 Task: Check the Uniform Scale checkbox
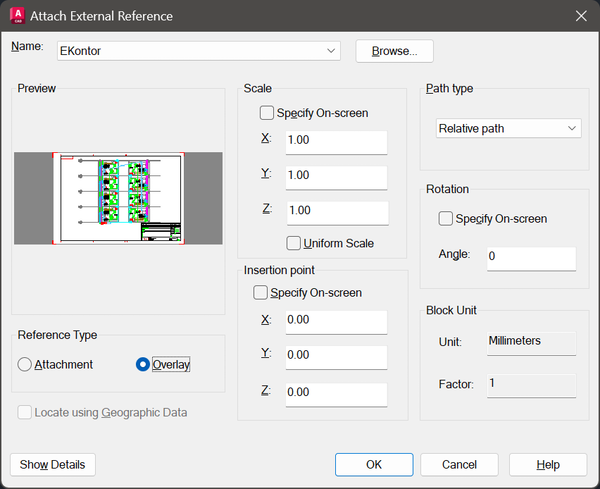click(294, 243)
